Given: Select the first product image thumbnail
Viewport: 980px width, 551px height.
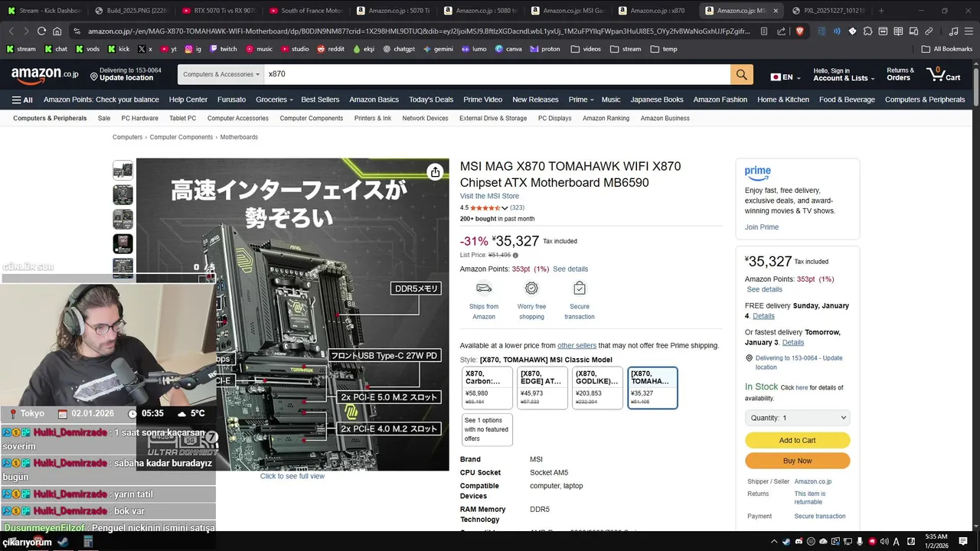Looking at the screenshot, I should coord(122,170).
